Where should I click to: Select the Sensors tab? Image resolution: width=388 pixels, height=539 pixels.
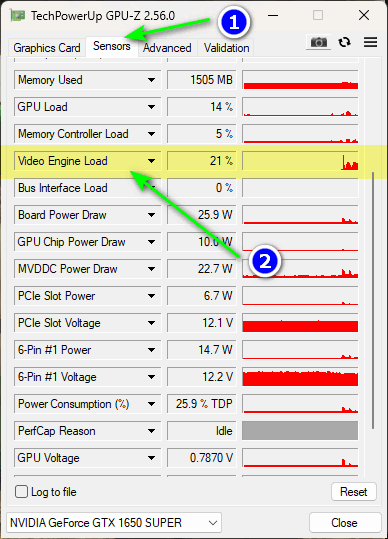112,46
